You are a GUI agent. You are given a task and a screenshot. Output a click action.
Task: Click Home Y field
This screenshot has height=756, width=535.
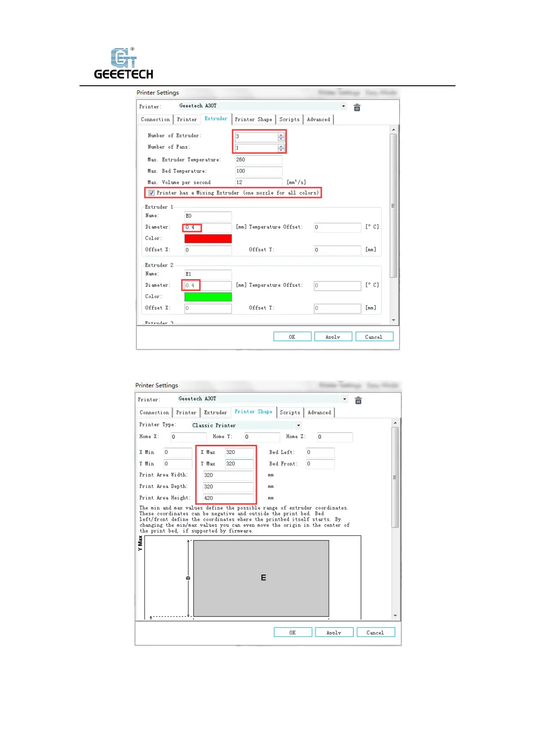point(262,437)
